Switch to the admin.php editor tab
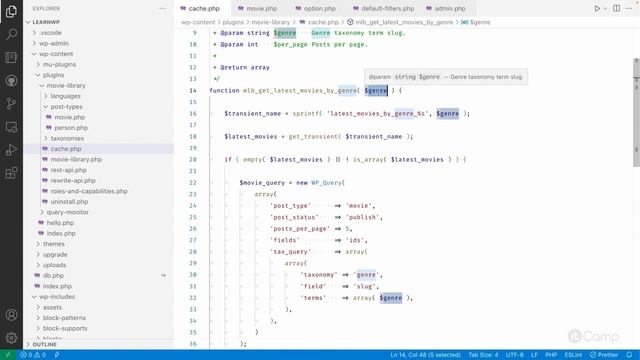The width and height of the screenshot is (640, 360). pyautogui.click(x=449, y=8)
